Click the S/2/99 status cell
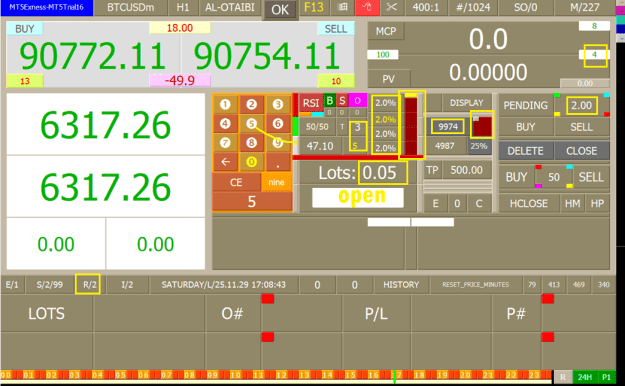This screenshot has width=625, height=386. click(49, 285)
